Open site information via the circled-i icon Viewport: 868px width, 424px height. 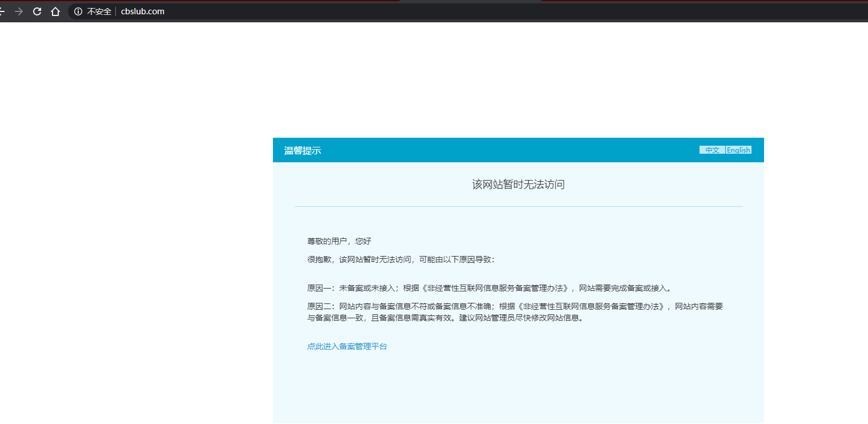coord(78,11)
